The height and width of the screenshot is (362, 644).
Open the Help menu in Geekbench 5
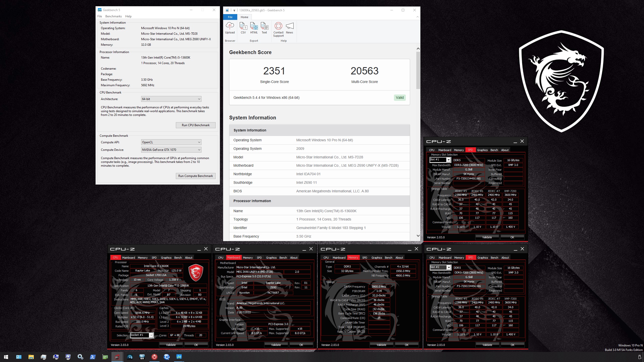[128, 16]
